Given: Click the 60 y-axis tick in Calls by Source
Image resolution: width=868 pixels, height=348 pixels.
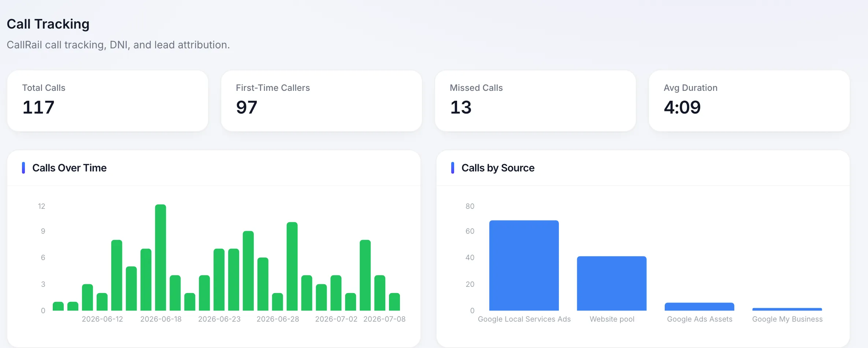Looking at the screenshot, I should coord(470,231).
